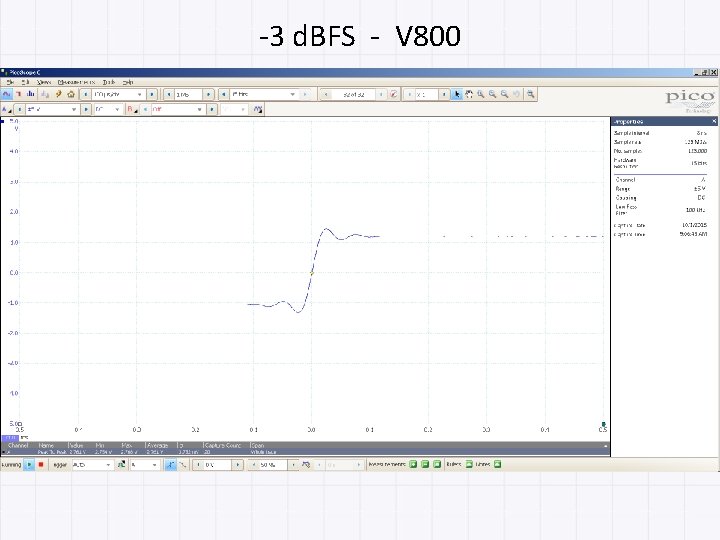Viewport: 720px width, 540px height.
Task: Open Channel B options button
Action: [x=132, y=109]
